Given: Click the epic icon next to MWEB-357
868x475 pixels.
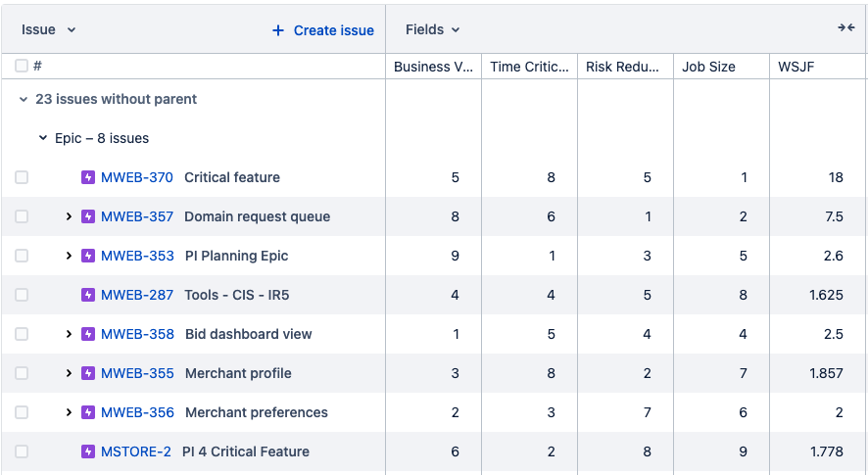Looking at the screenshot, I should [x=88, y=216].
